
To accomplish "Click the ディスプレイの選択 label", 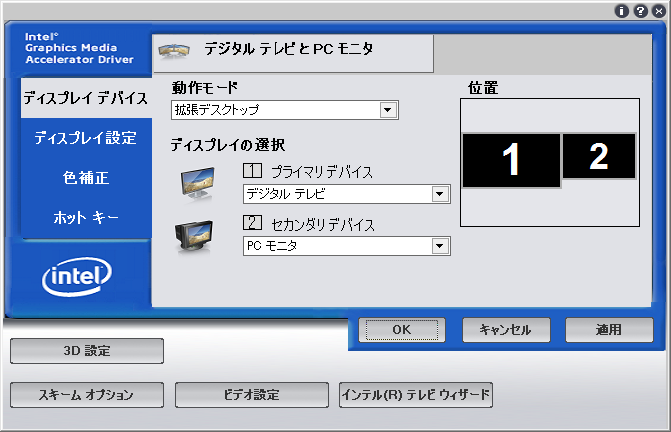I will tap(228, 145).
